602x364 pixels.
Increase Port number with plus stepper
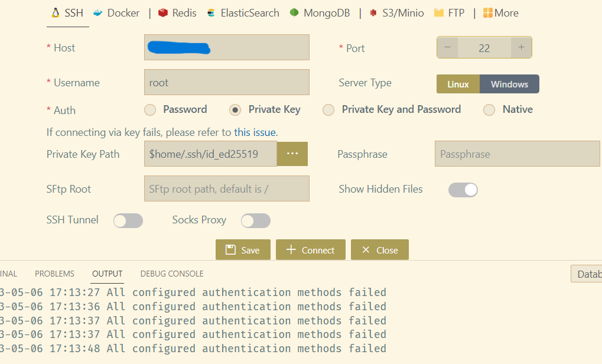tap(520, 47)
